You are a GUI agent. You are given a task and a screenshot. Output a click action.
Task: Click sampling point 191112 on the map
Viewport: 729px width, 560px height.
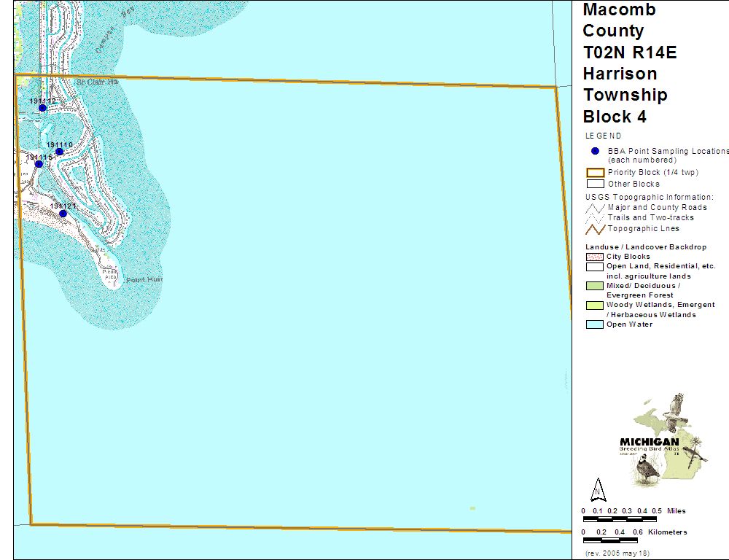point(42,108)
